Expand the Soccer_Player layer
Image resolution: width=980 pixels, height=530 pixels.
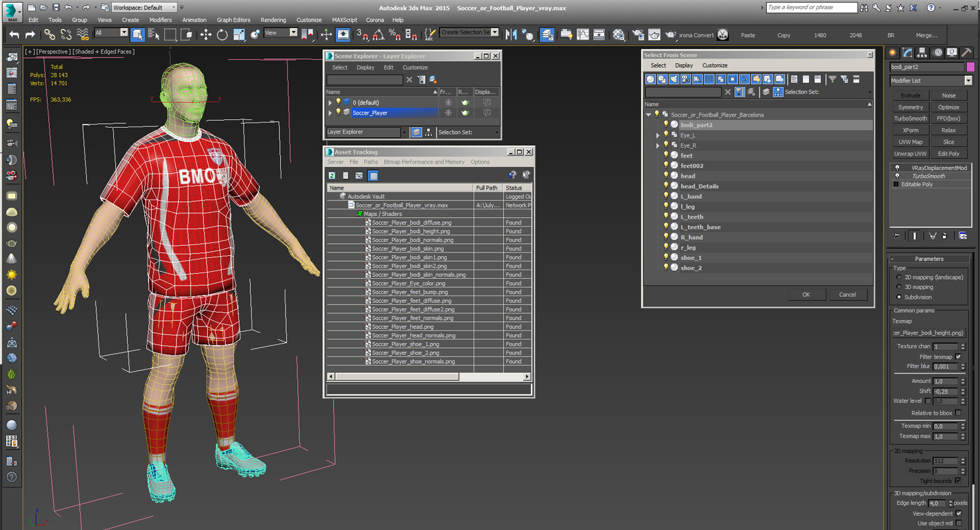click(330, 113)
